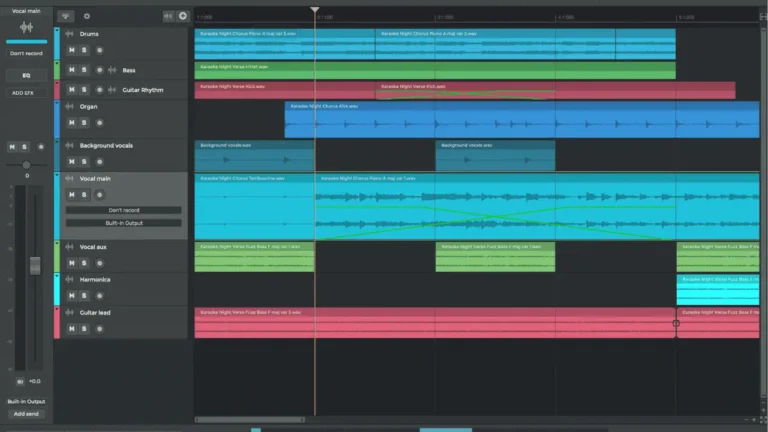Image resolution: width=768 pixels, height=432 pixels.
Task: Solo the Background vocals track
Action: [84, 162]
